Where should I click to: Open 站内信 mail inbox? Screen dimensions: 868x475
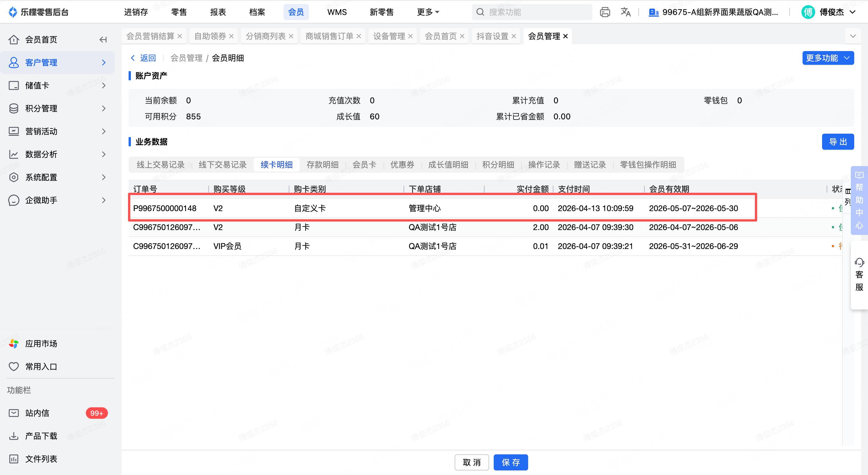37,413
